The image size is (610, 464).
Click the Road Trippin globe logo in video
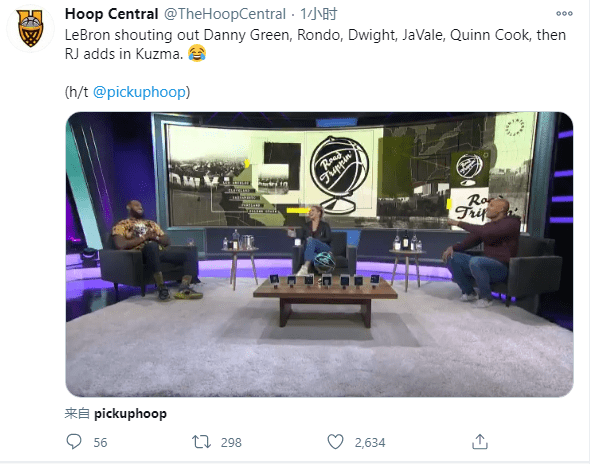tap(338, 174)
